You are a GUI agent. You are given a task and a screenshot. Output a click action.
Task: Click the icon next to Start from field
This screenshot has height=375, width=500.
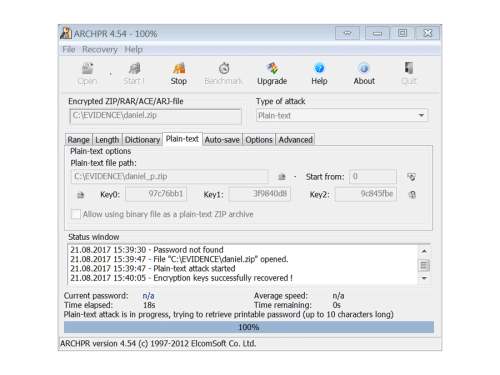[x=412, y=177]
